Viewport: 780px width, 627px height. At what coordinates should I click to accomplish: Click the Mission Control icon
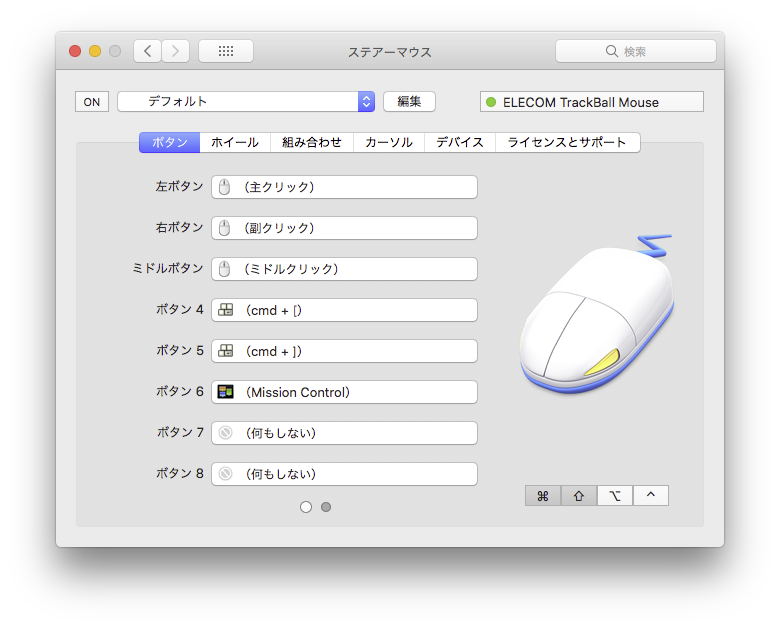pos(225,392)
